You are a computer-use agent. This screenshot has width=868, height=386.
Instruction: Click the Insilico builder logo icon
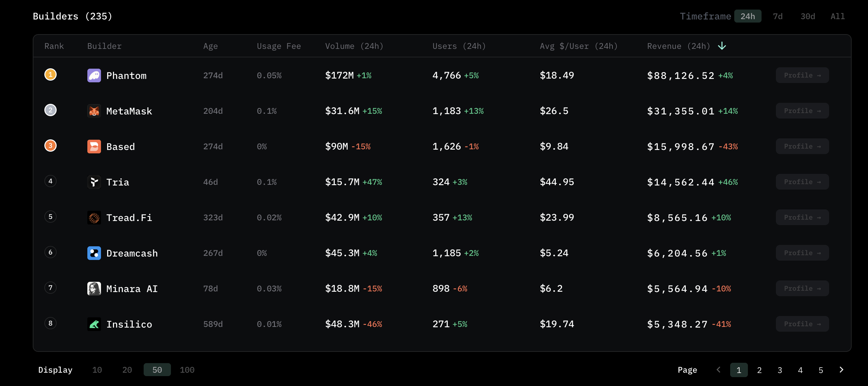tap(94, 324)
